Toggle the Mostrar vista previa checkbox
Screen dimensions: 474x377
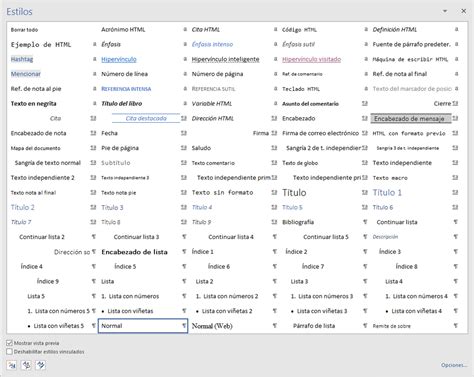tap(9, 343)
